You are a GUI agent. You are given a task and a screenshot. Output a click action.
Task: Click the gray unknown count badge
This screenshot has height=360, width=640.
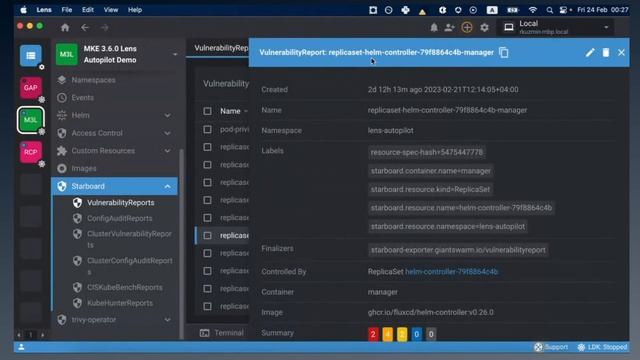pyautogui.click(x=431, y=334)
